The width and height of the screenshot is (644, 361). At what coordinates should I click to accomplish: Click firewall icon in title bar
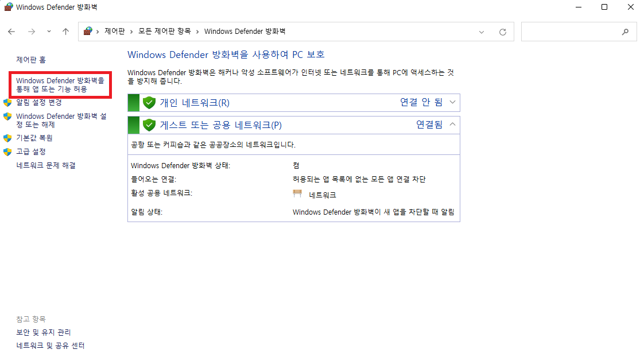[8, 7]
